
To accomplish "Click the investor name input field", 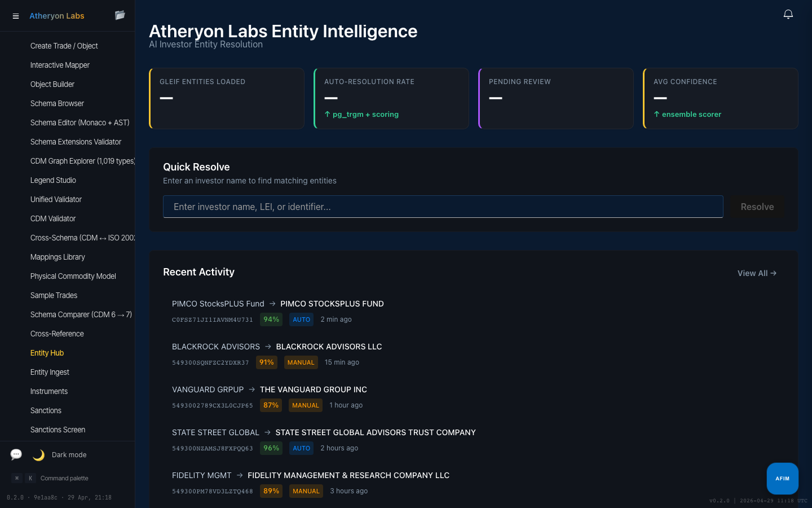I will [x=443, y=207].
